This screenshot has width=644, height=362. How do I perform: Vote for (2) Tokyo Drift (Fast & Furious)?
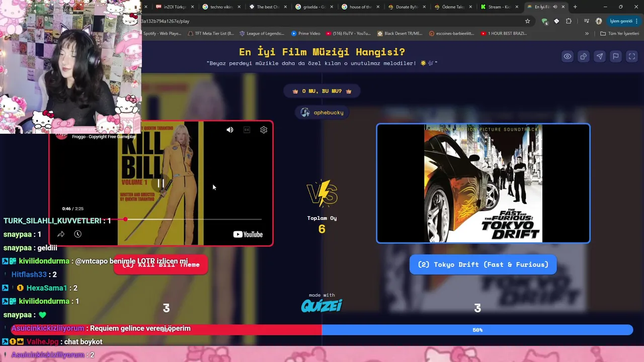click(x=483, y=264)
